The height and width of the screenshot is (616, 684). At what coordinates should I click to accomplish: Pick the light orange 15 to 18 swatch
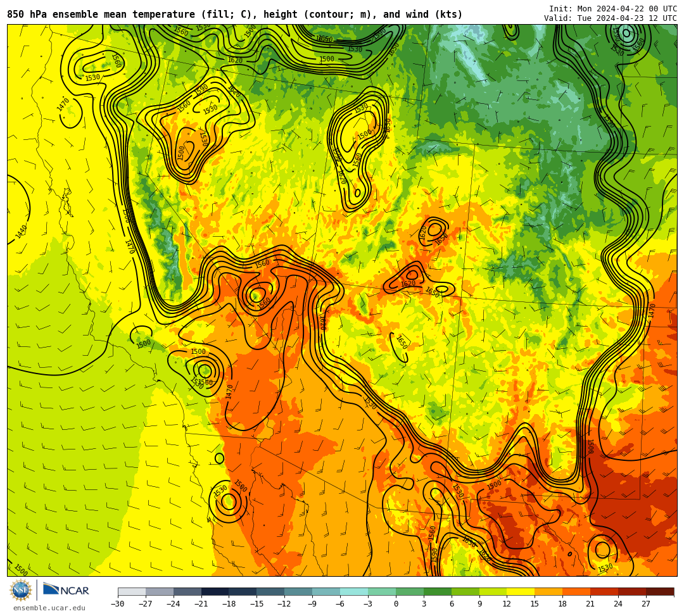[x=548, y=591]
